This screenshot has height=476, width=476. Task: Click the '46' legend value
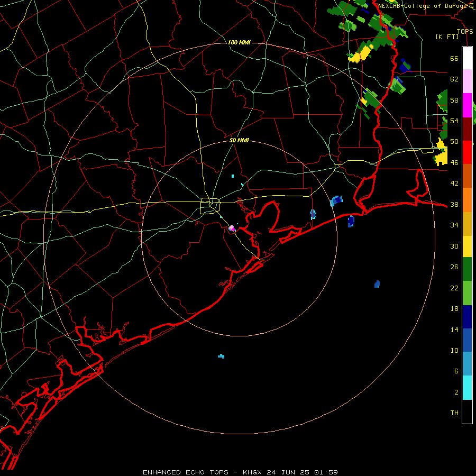click(x=454, y=163)
